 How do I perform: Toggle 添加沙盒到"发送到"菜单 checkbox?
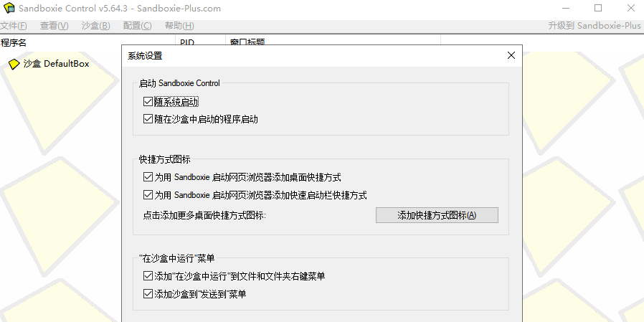coord(148,294)
